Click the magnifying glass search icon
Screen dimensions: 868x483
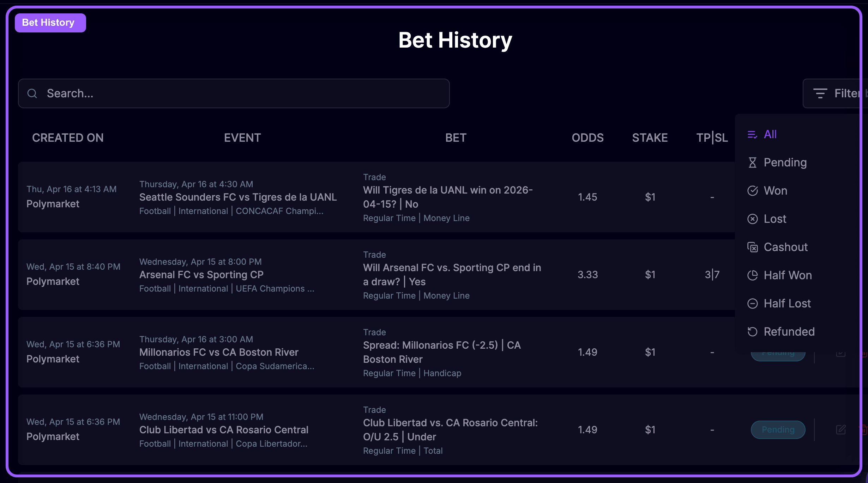tap(32, 93)
